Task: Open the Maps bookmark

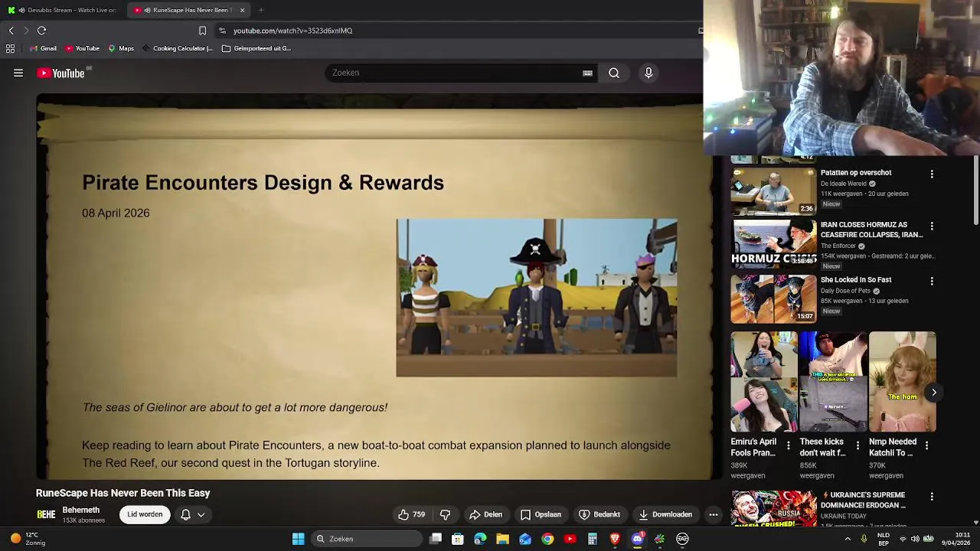Action: point(121,48)
